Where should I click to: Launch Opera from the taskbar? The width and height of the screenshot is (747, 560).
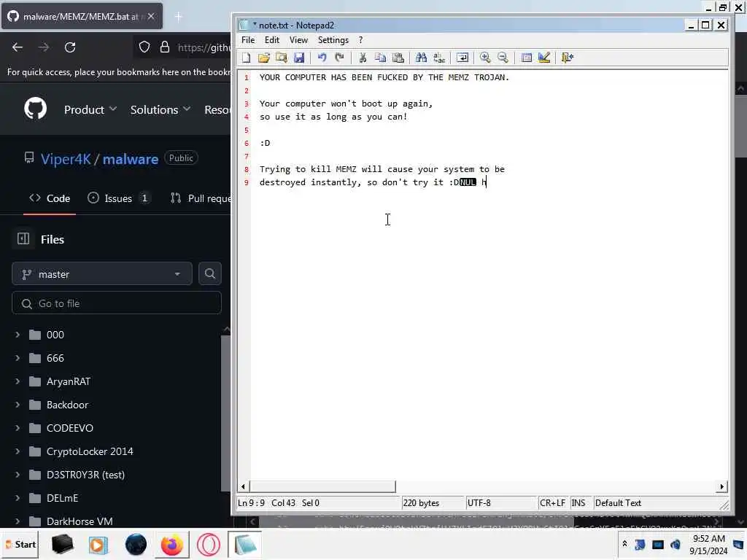(208, 545)
